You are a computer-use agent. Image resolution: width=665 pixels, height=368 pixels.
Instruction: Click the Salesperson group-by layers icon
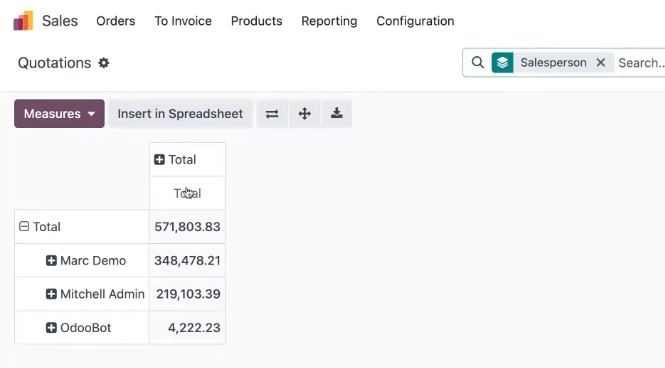pyautogui.click(x=503, y=63)
